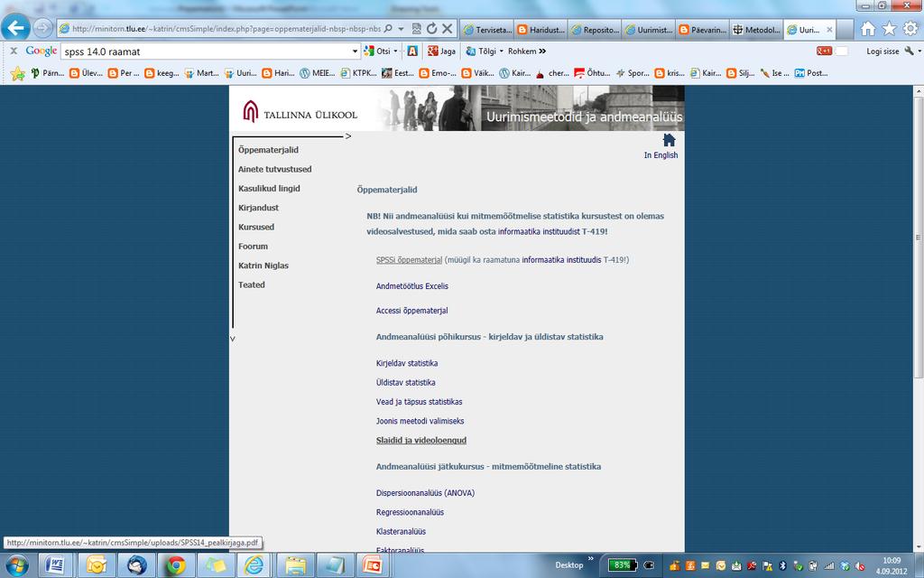Screen dimensions: 924x578
Task: Open the SPSSi õppematerjal link
Action: point(409,259)
